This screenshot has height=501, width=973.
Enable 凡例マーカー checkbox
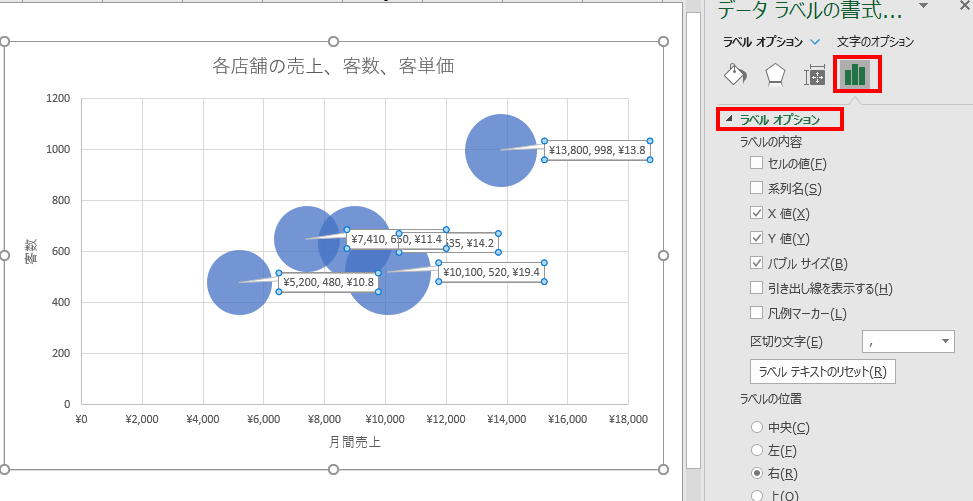pos(756,313)
